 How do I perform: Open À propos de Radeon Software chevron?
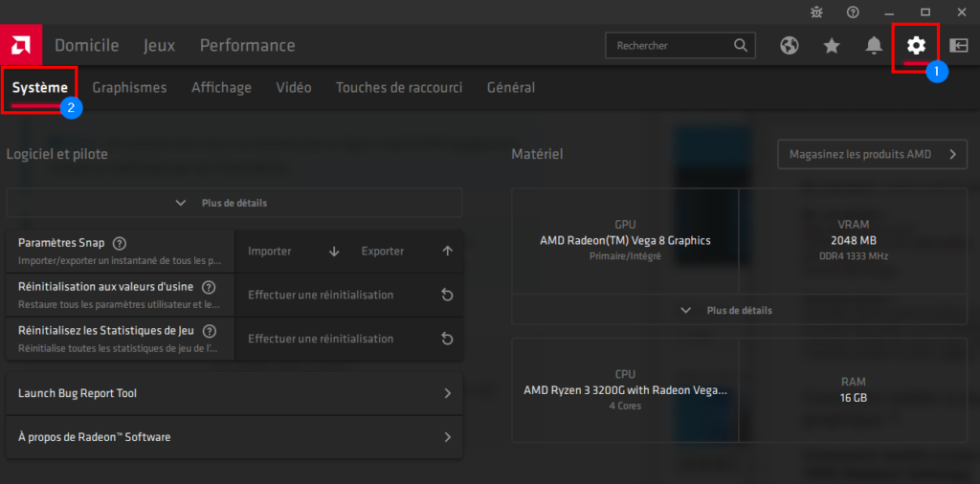(448, 437)
